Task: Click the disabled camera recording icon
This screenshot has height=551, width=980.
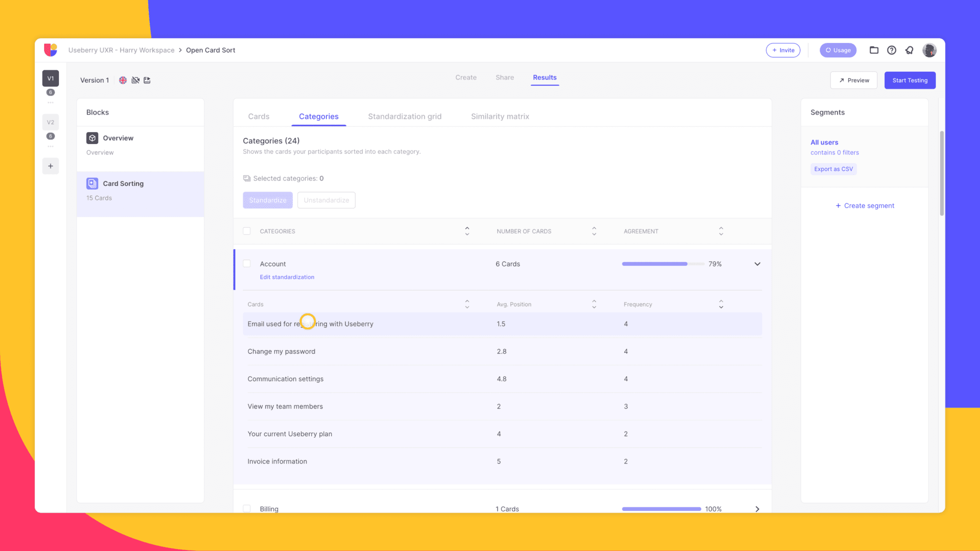Action: (135, 80)
